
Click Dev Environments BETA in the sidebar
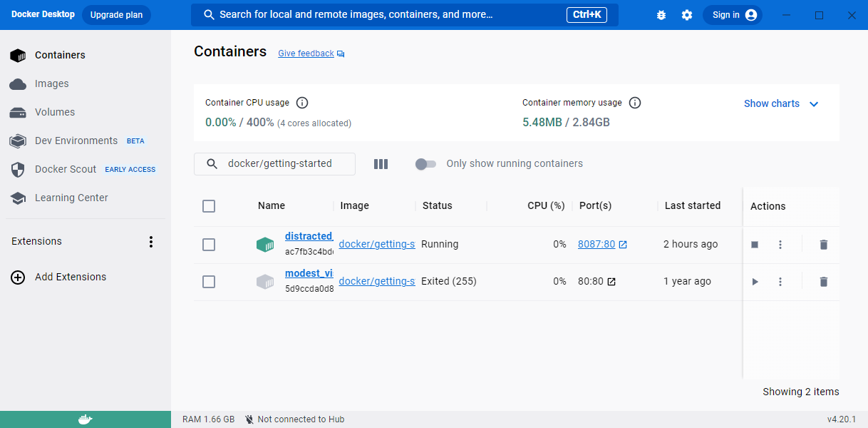75,141
